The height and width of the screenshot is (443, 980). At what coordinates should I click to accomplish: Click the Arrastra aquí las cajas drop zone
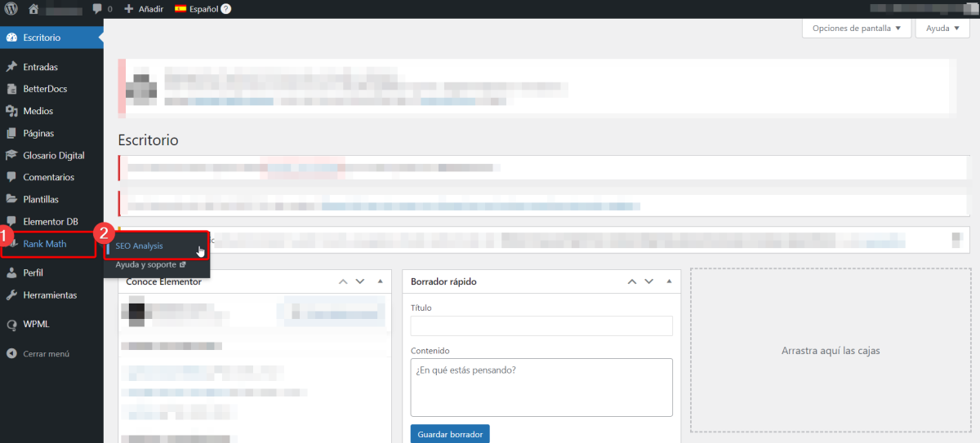coord(831,351)
